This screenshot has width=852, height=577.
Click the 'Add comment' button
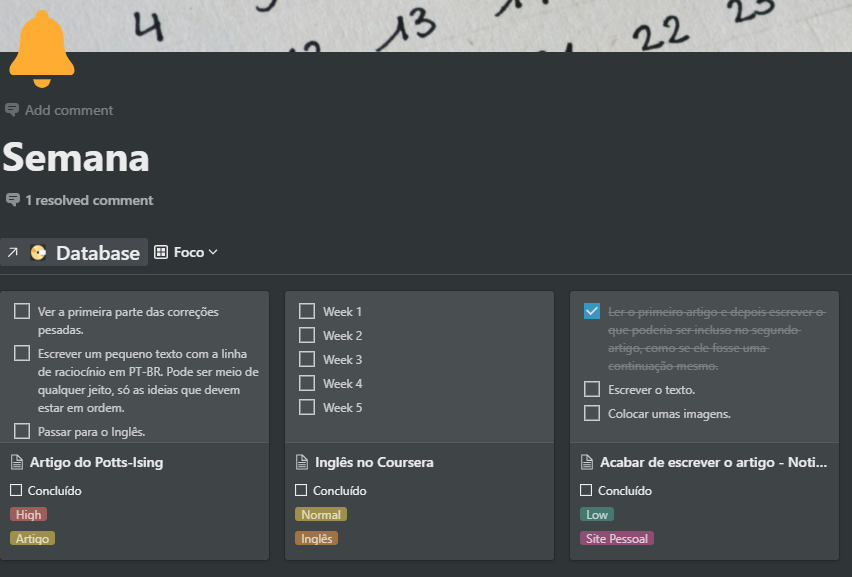tap(68, 110)
